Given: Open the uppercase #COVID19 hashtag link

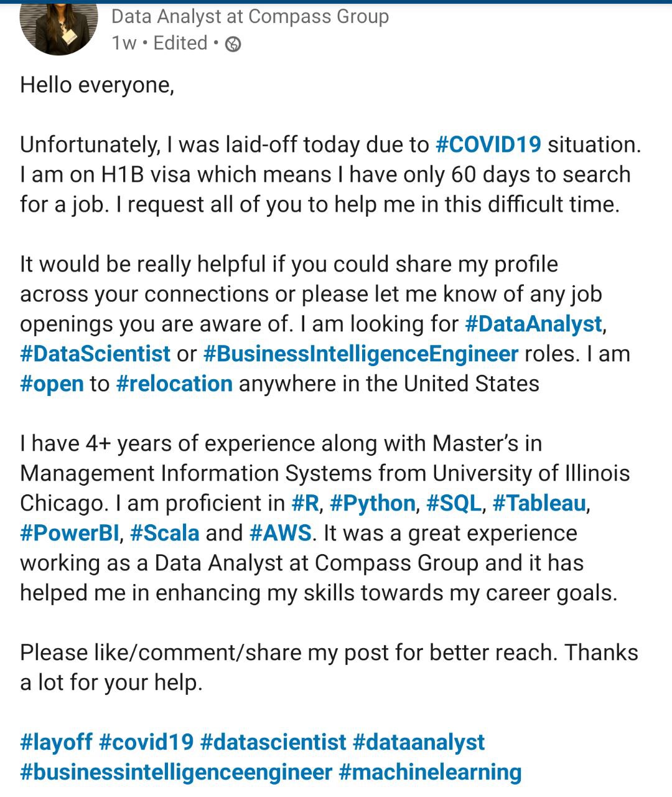Looking at the screenshot, I should point(488,144).
